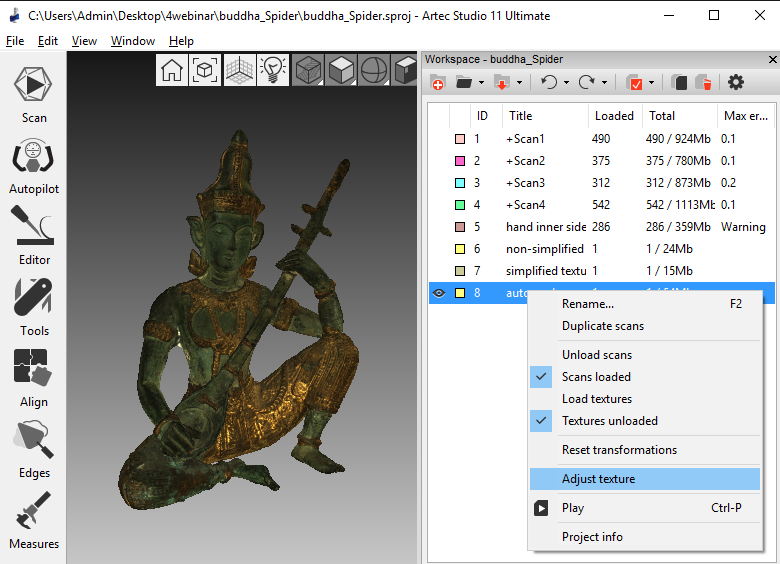The image size is (780, 564).
Task: Toggle the 3D grid display icon
Action: click(x=239, y=70)
